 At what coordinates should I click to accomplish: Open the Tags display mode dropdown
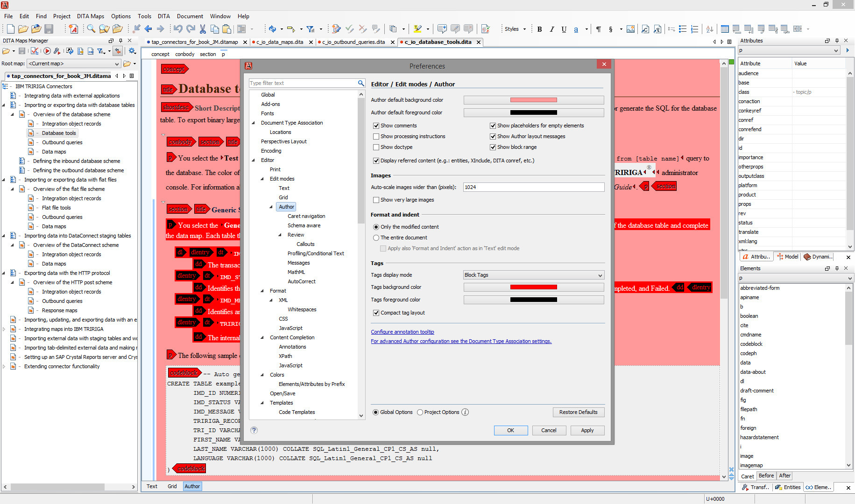point(533,275)
